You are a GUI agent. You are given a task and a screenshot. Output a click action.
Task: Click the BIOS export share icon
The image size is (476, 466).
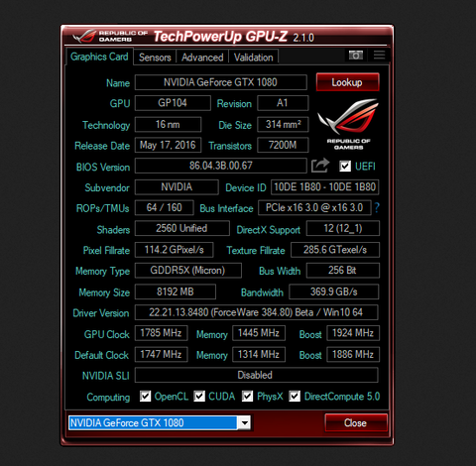[x=320, y=166]
